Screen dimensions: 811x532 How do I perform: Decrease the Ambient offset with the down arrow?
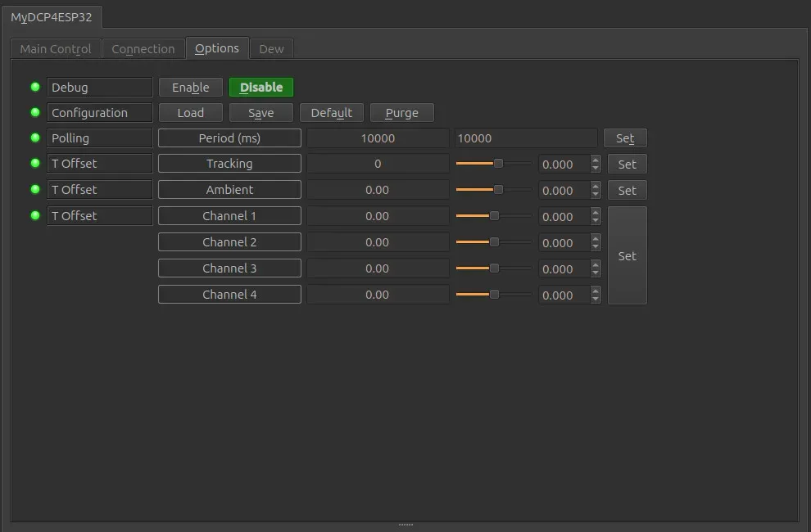(596, 195)
